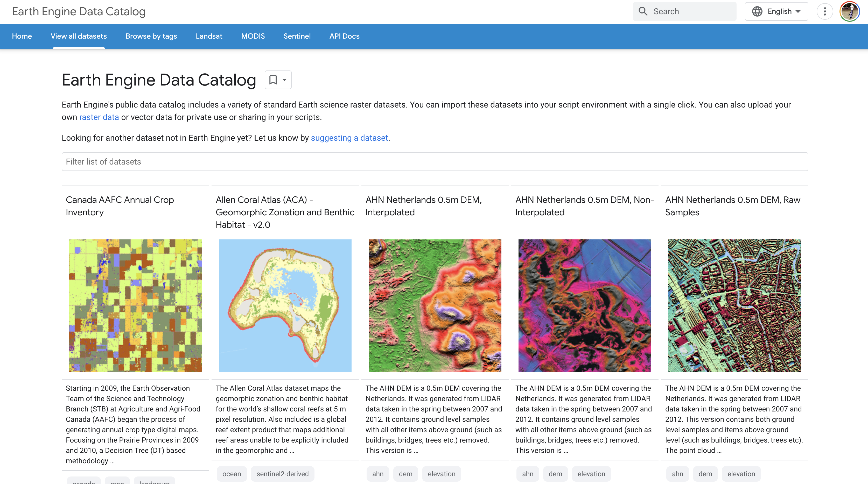Click the user profile avatar
868x484 pixels.
tap(850, 11)
